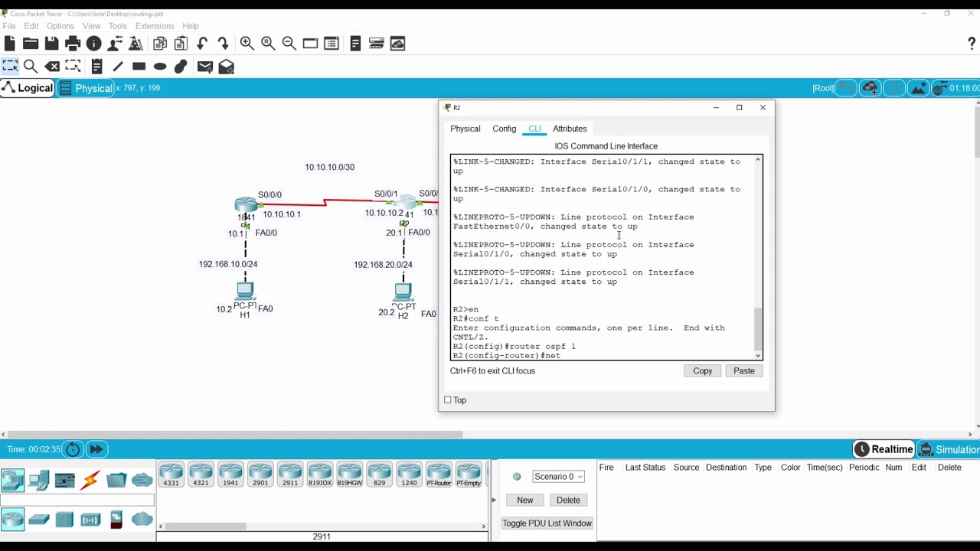Click the CLI terminal command line
This screenshot has height=551, width=980.
coord(602,356)
